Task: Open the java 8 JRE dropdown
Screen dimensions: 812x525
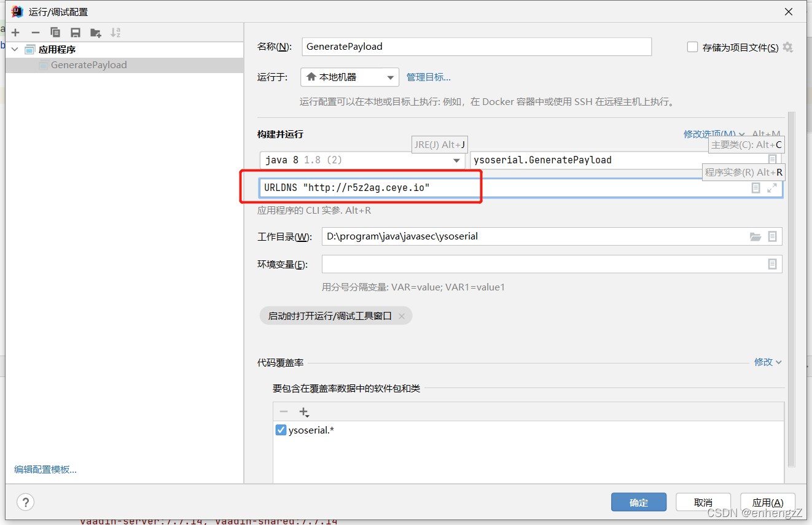Action: pos(362,160)
